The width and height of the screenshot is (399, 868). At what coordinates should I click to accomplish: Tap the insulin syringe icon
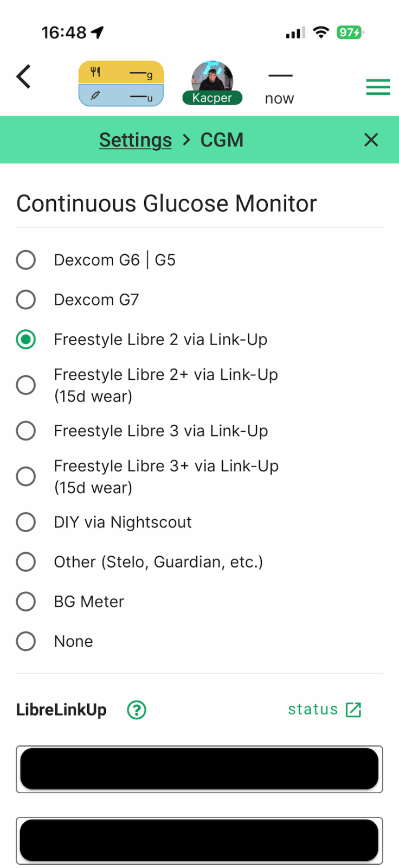coord(95,95)
